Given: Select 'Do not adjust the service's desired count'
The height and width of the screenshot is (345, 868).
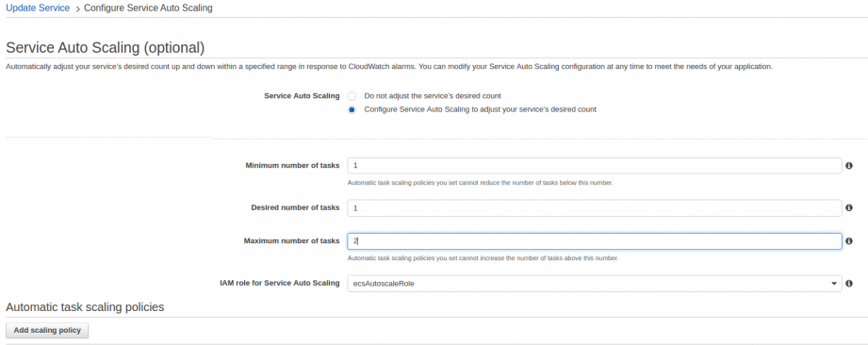Looking at the screenshot, I should [x=352, y=96].
